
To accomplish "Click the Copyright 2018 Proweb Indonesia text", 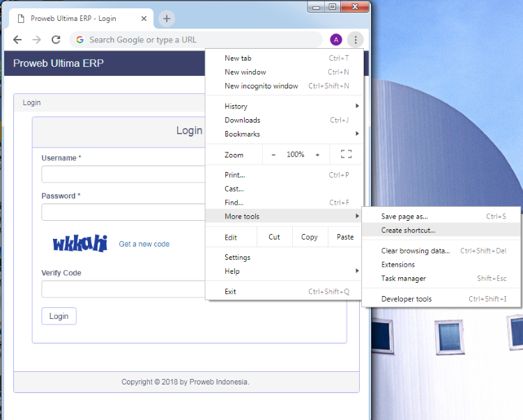I will click(185, 382).
